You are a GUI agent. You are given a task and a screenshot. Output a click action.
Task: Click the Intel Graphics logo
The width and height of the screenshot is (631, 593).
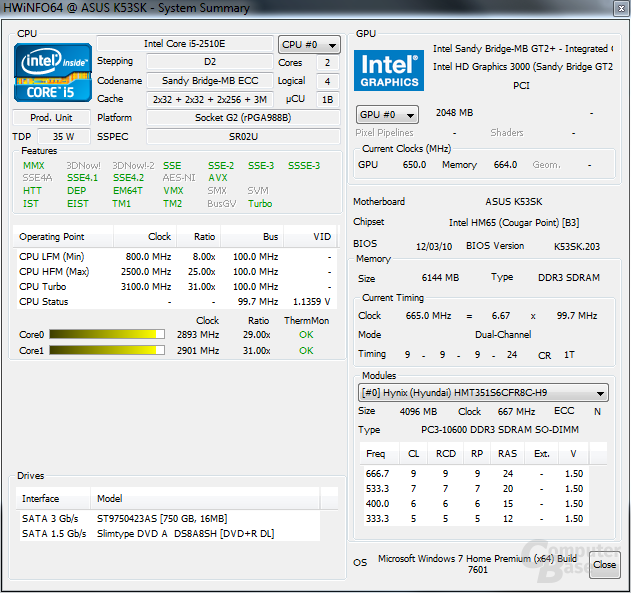pos(389,70)
